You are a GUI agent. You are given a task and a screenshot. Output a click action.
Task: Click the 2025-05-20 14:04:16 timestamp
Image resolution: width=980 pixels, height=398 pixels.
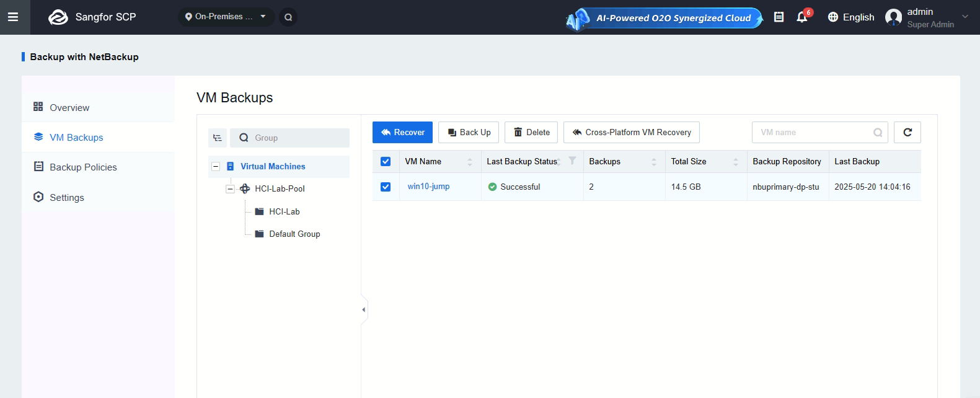tap(872, 187)
